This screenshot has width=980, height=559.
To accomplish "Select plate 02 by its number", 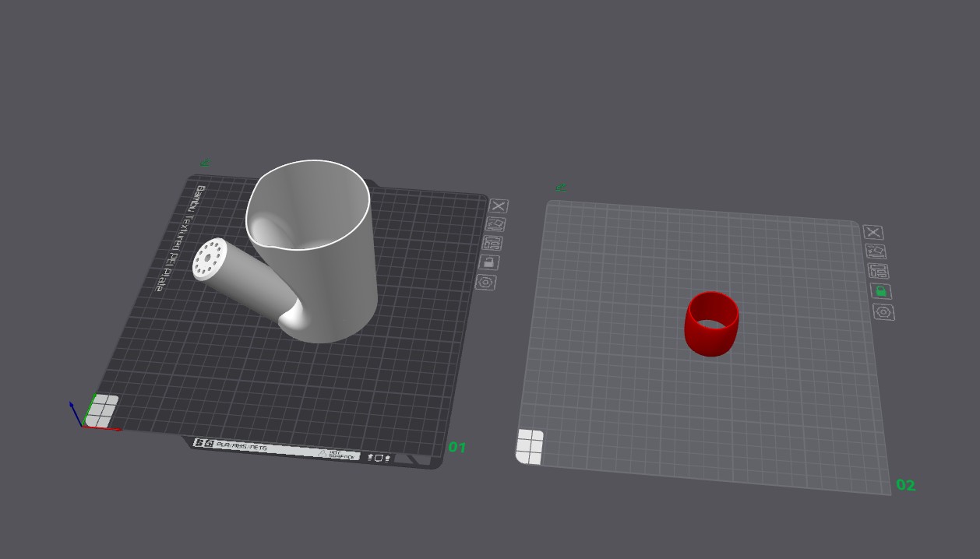I will point(906,485).
